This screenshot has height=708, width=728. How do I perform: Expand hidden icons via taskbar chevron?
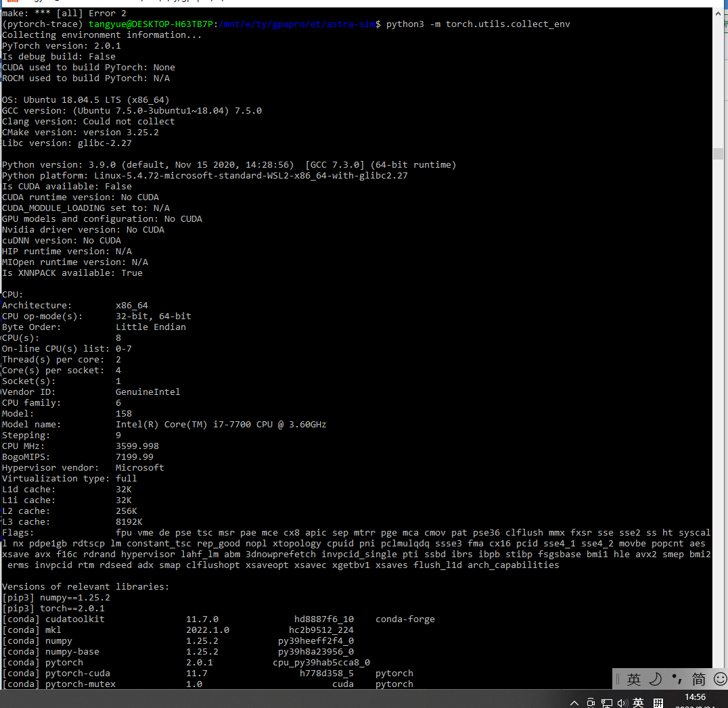(x=574, y=703)
